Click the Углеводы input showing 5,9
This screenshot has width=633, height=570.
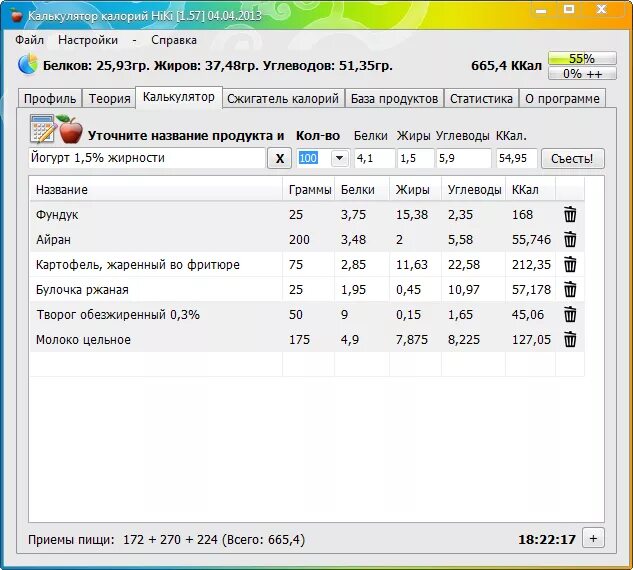pos(464,158)
